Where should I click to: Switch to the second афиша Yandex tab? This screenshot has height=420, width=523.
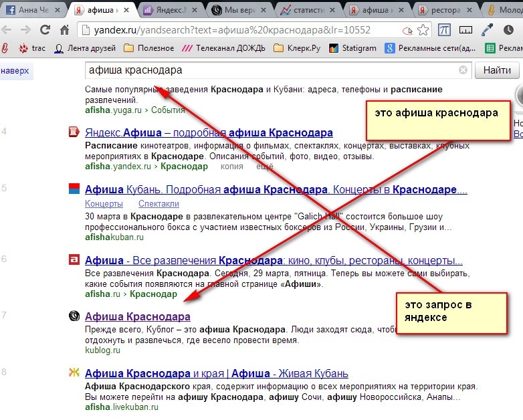pos(371,10)
